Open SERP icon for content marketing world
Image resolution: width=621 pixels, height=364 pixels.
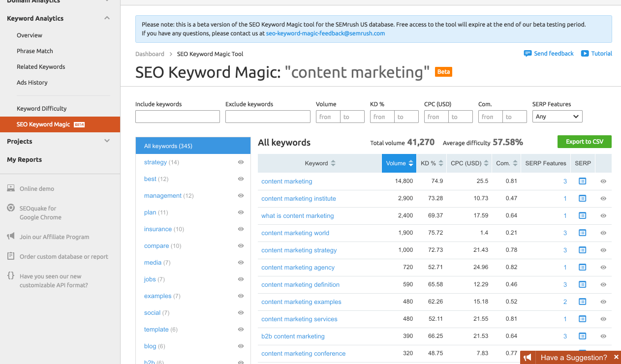(583, 233)
